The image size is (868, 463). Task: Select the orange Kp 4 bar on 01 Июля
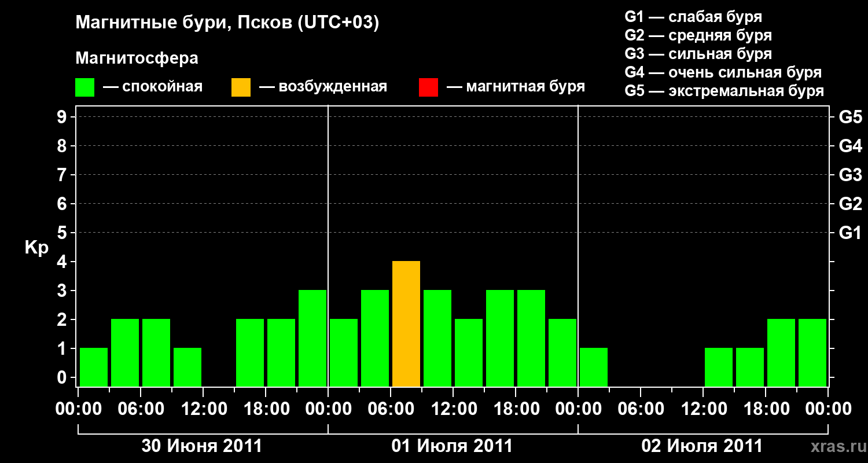(406, 324)
